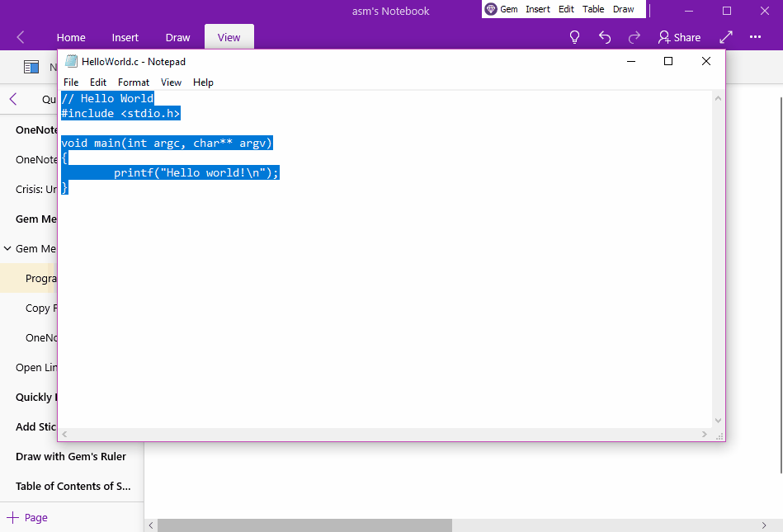Viewport: 783px width, 532px height.
Task: Select the Table of Contents page in sidebar
Action: pos(73,486)
